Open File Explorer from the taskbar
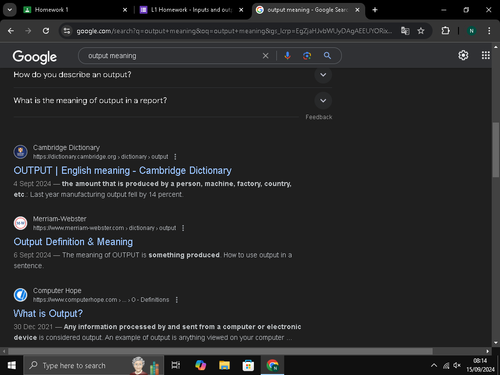This screenshot has width=500, height=375. (x=224, y=365)
